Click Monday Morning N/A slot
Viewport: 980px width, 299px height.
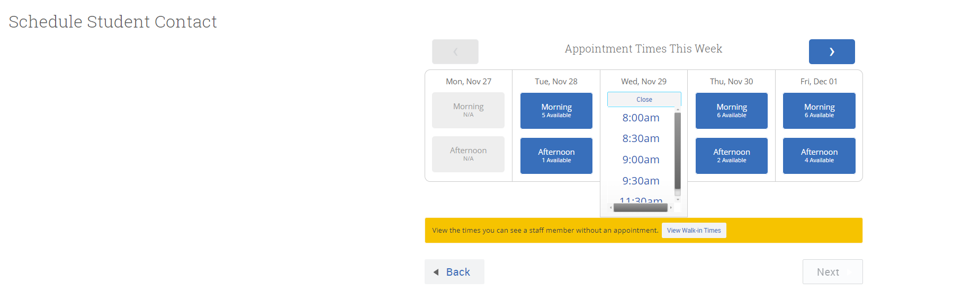[x=468, y=110]
